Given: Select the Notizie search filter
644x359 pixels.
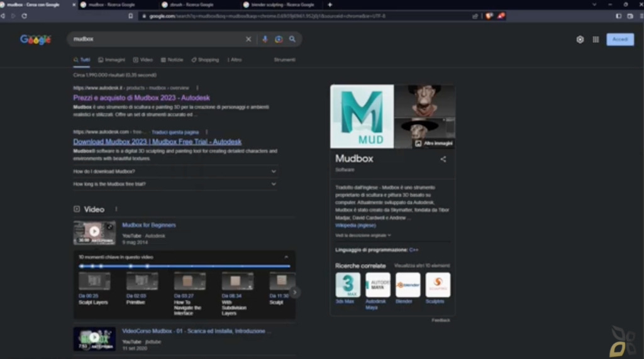Looking at the screenshot, I should (172, 60).
